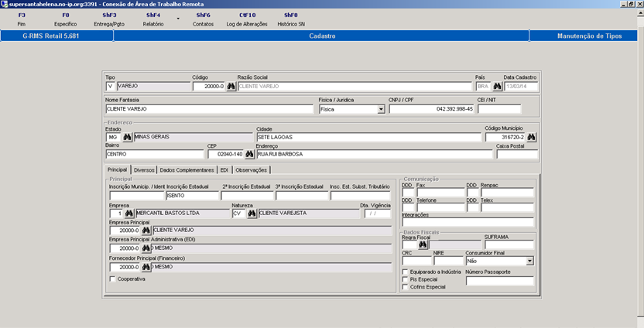Viewport: 644px width, 328px height.
Task: Enable Equiparado a Indústria checkbox
Action: pyautogui.click(x=405, y=272)
